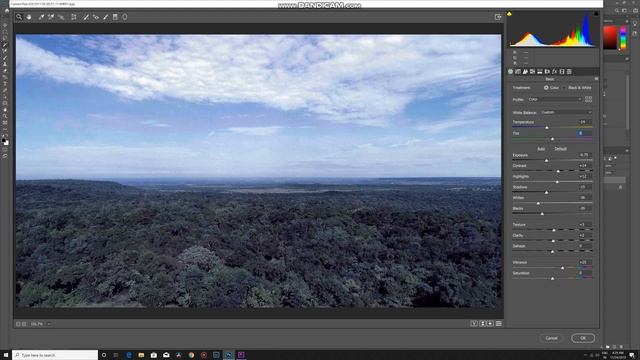Choose Color treatment radio button
640x360 pixels.
click(x=546, y=88)
